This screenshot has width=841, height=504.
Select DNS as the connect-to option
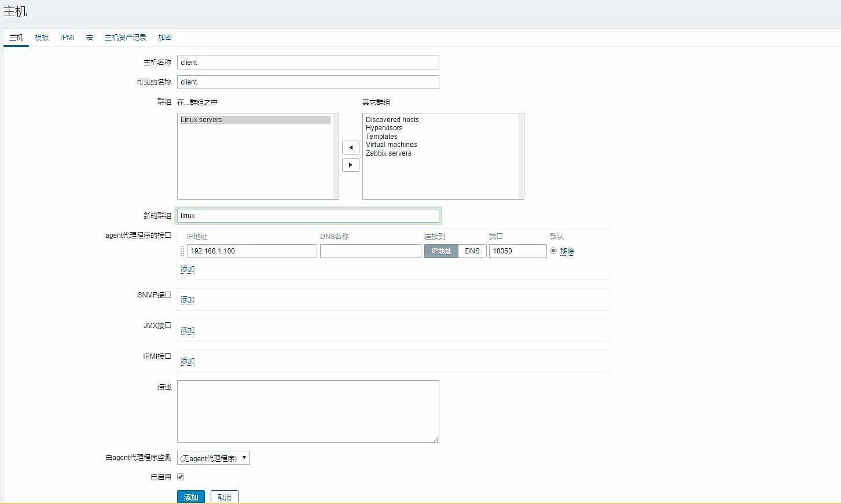point(472,251)
